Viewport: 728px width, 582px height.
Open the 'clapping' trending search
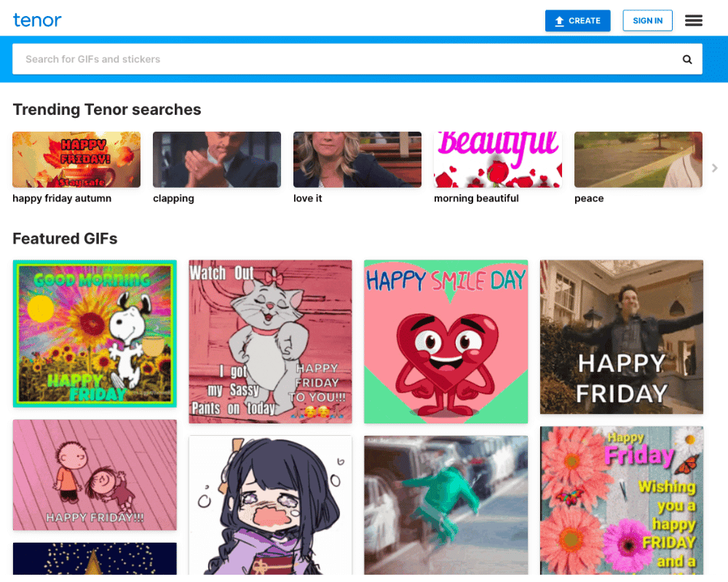tap(216, 159)
